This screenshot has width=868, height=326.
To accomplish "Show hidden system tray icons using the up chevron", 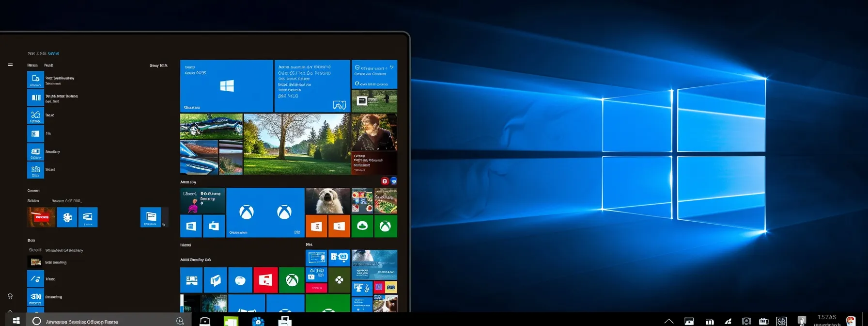I will tap(669, 321).
